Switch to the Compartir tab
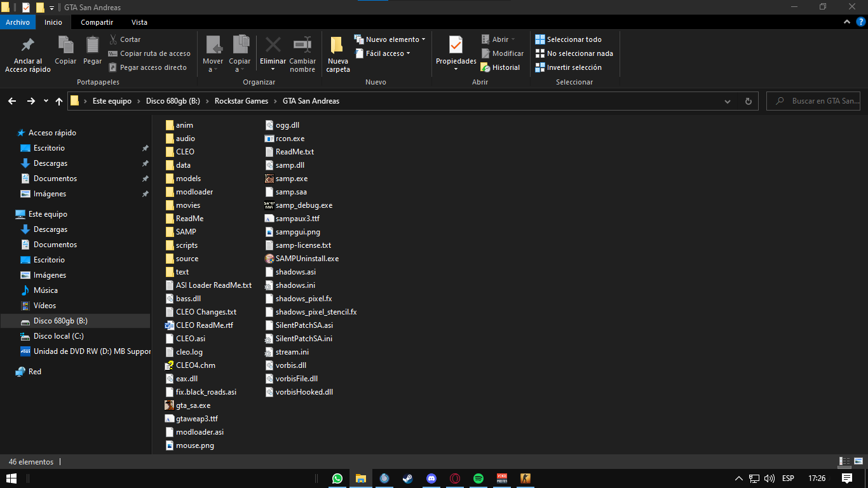This screenshot has width=868, height=488. [x=97, y=22]
